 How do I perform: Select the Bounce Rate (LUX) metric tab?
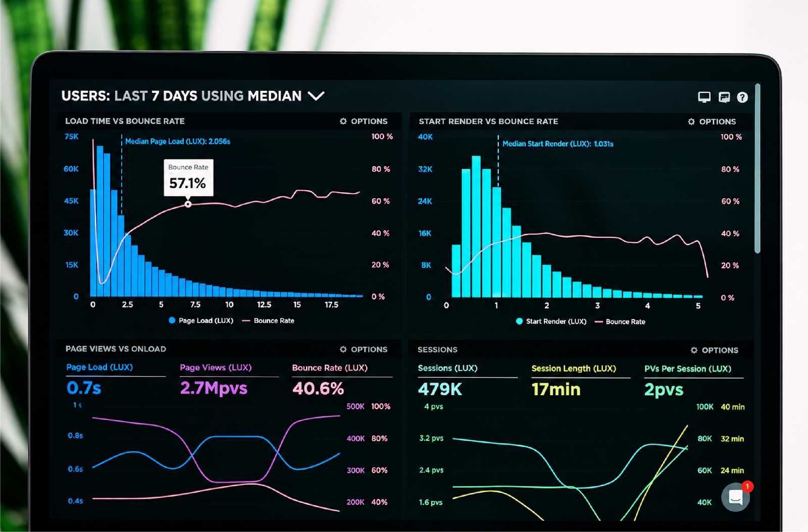[330, 368]
